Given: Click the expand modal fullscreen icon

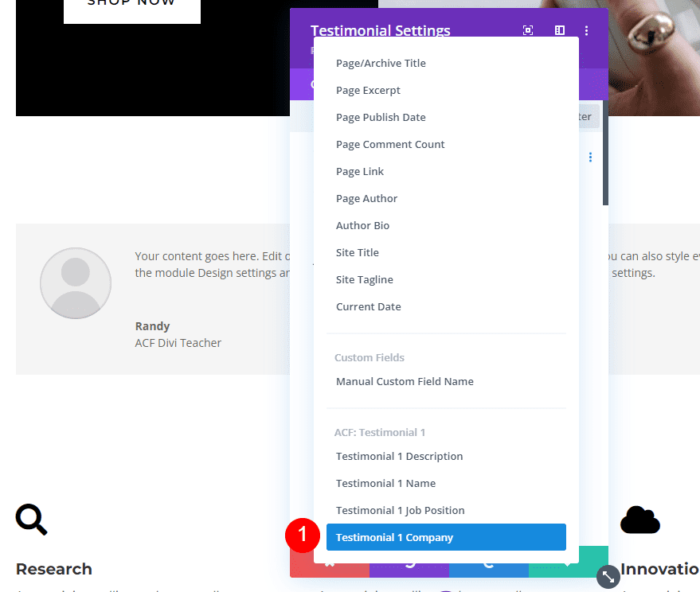Looking at the screenshot, I should (528, 30).
